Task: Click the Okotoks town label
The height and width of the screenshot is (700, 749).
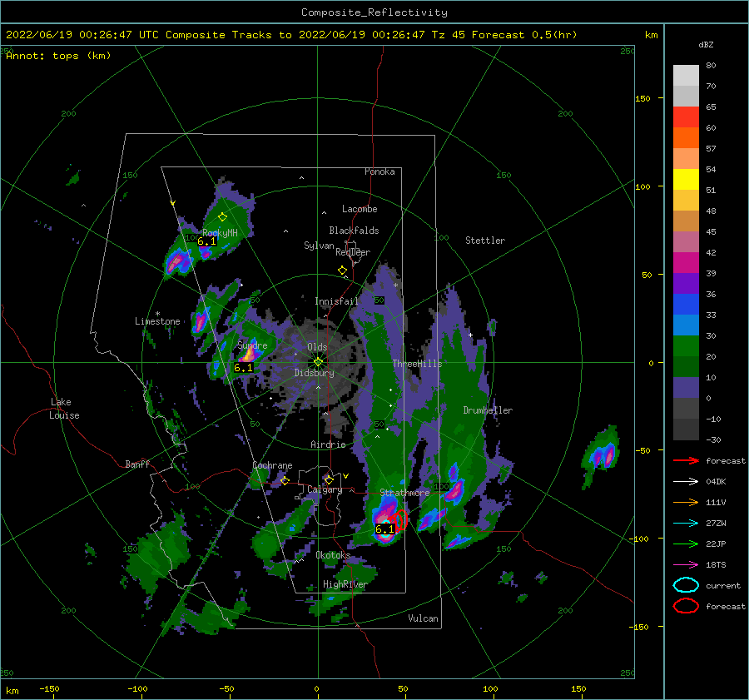Action: [334, 555]
